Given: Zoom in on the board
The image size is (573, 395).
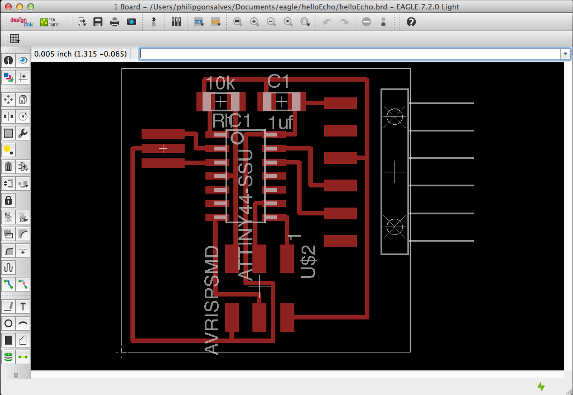Looking at the screenshot, I should click(x=254, y=22).
